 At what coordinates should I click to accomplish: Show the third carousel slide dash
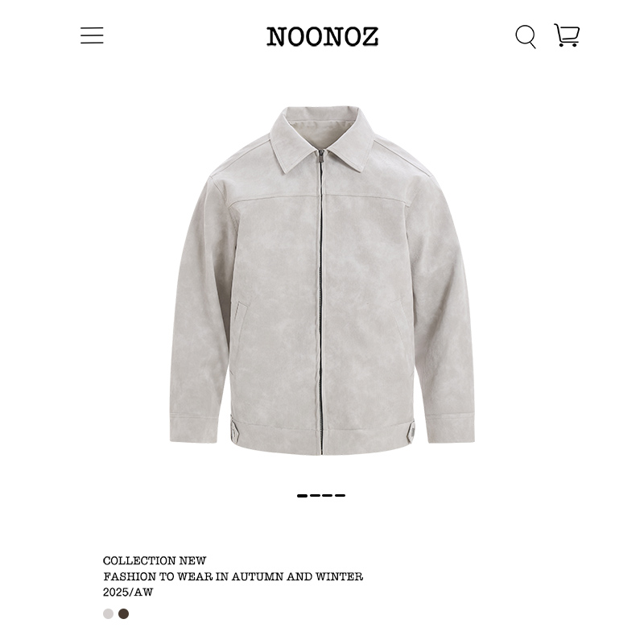pyautogui.click(x=328, y=496)
